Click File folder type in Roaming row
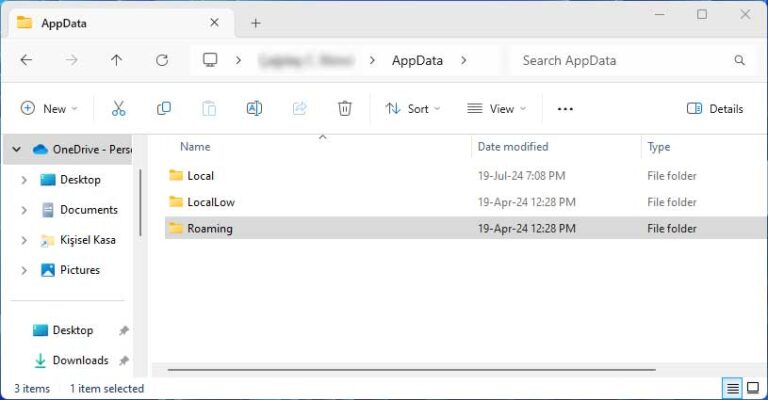Image resolution: width=768 pixels, height=400 pixels. pos(672,229)
